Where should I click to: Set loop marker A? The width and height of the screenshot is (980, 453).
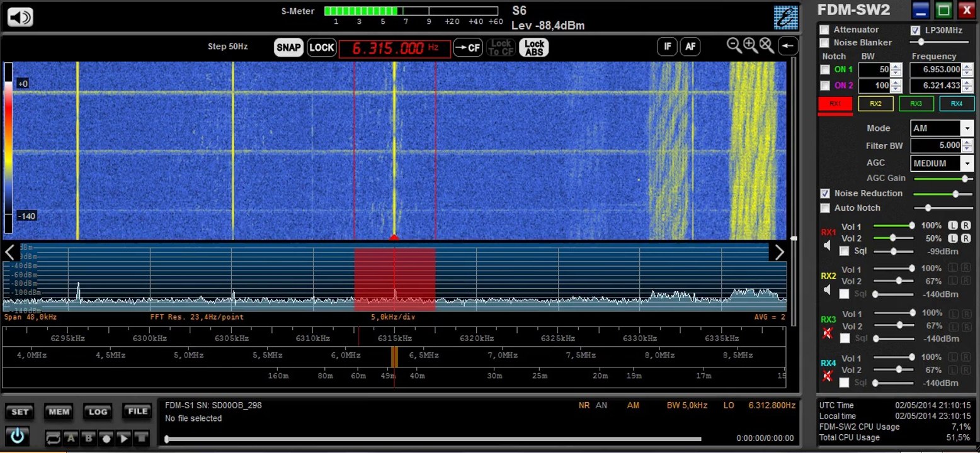[x=72, y=438]
